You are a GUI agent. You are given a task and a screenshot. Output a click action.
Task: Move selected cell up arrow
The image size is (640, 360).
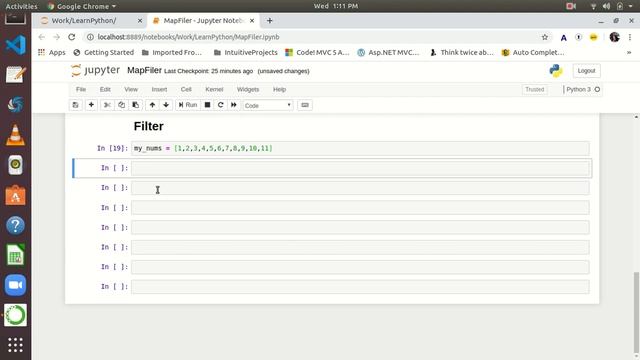pyautogui.click(x=152, y=105)
